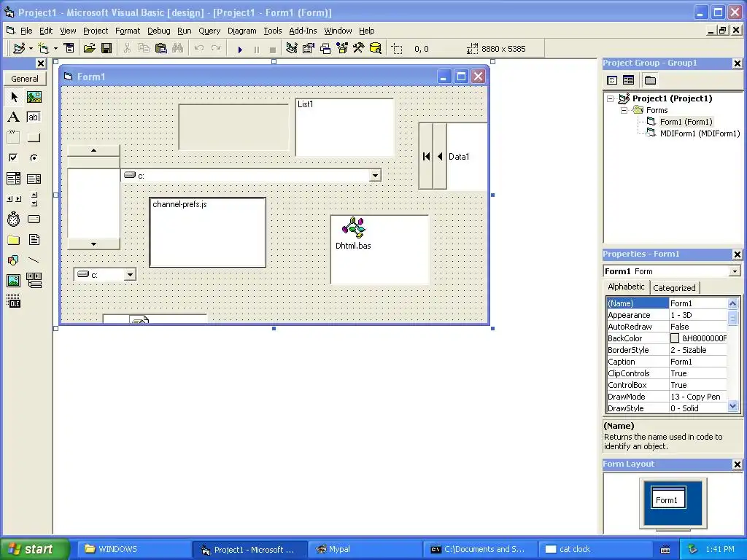Select MDIForm1 (MDIForm1) in project tree
The width and height of the screenshot is (747, 560).
tap(700, 134)
